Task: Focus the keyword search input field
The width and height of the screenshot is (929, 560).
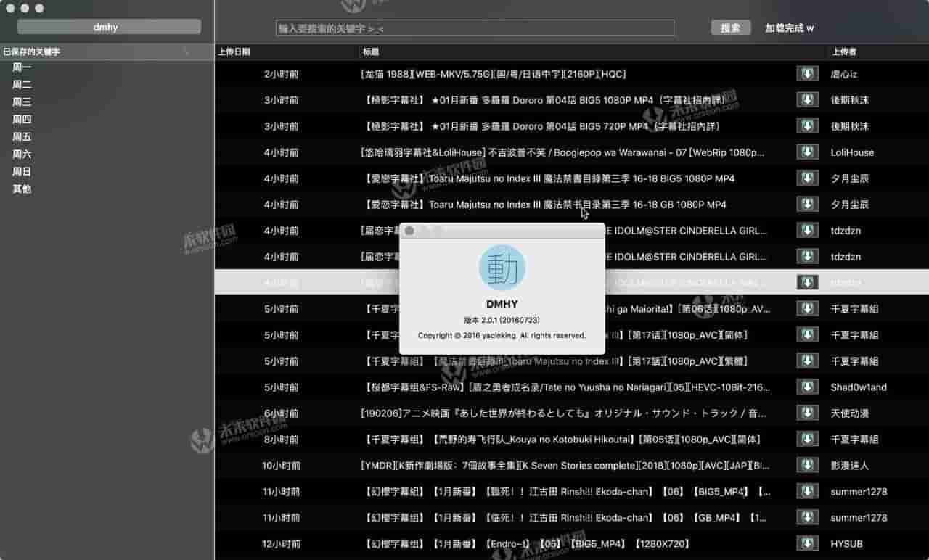Action: 475,28
